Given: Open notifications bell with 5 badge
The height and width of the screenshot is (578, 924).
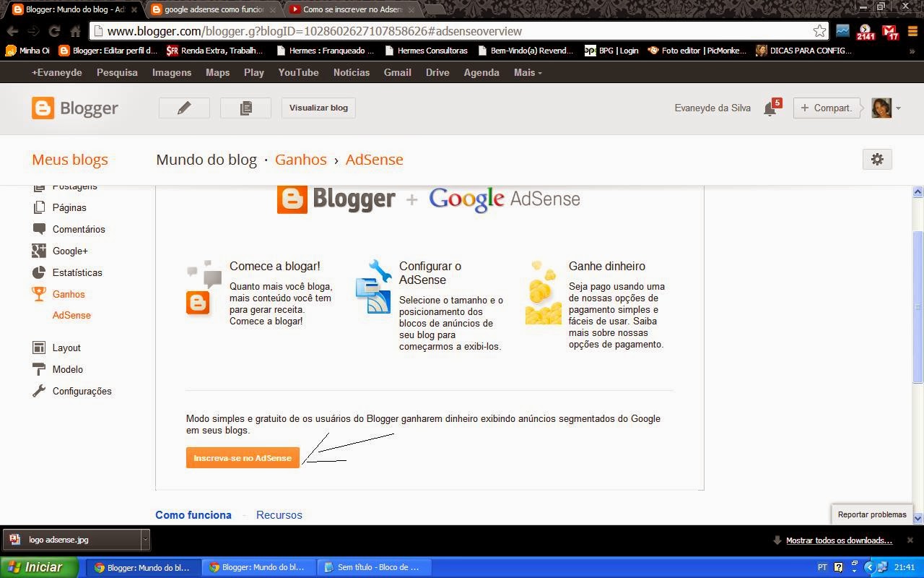Looking at the screenshot, I should [771, 108].
